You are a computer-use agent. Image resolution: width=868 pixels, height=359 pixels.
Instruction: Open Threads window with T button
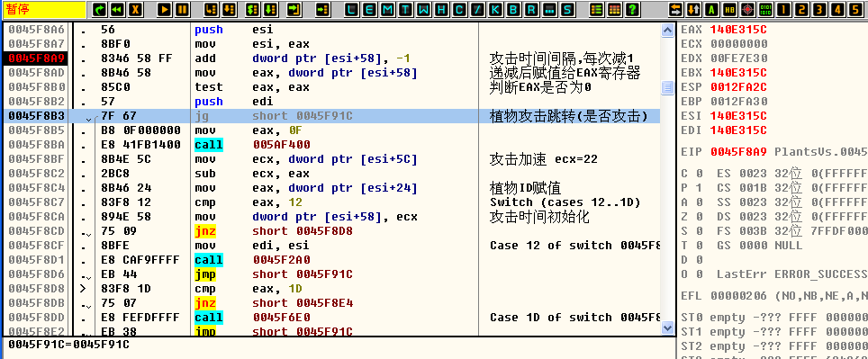[406, 9]
